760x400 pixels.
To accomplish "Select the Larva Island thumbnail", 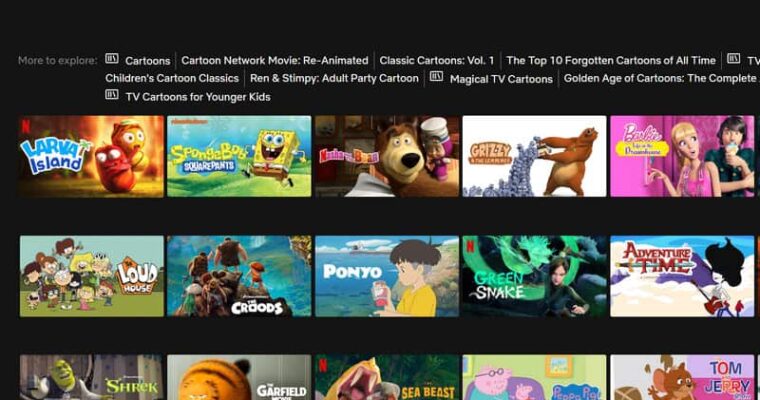I will coord(92,156).
